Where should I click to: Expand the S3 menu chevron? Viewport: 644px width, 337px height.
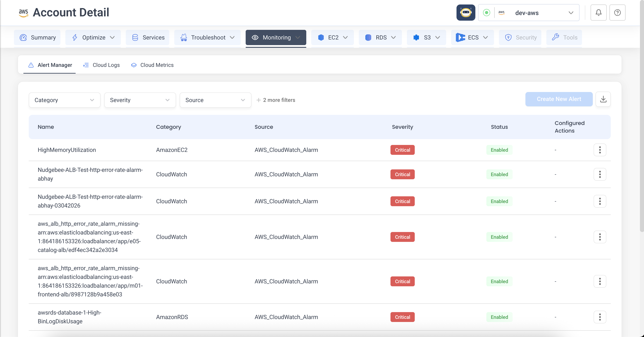point(437,37)
